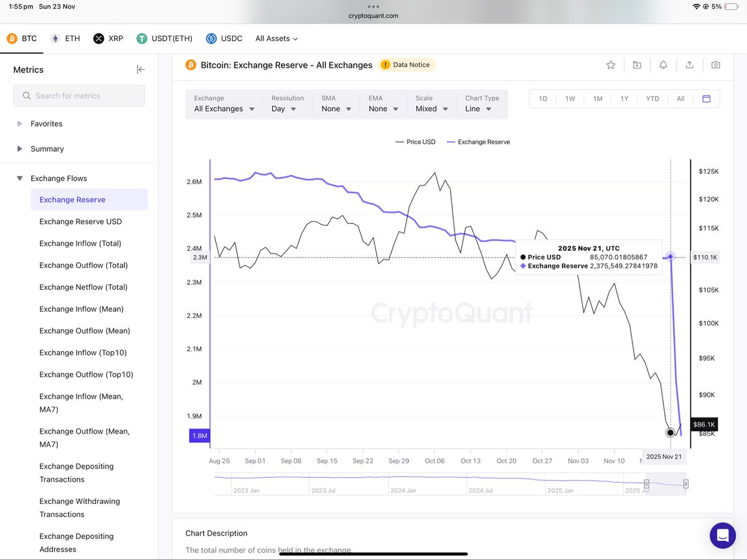Image resolution: width=747 pixels, height=560 pixels.
Task: Open Exchange Outflow (Total) metric
Action: (83, 265)
